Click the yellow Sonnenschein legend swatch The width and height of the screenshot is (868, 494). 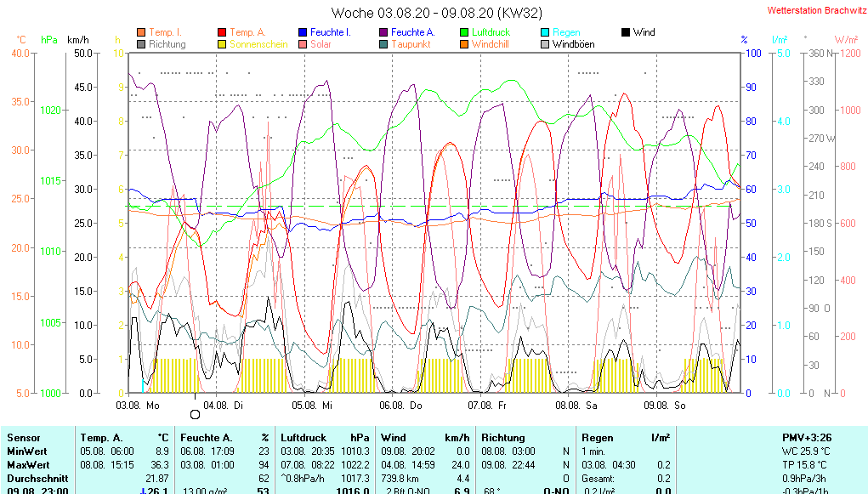point(223,44)
